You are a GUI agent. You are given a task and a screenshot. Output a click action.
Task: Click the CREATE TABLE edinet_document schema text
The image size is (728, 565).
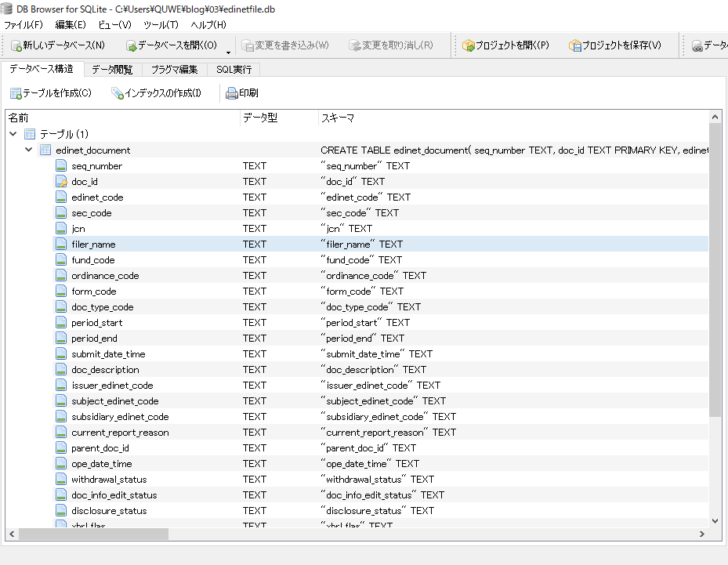coord(514,150)
